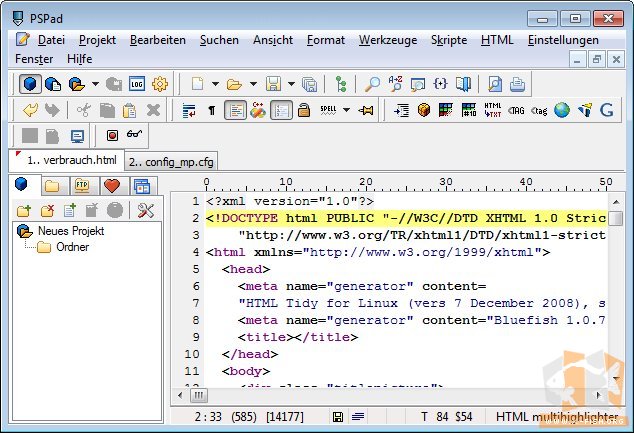Click the Print icon
The height and width of the screenshot is (433, 634).
pyautogui.click(x=517, y=84)
